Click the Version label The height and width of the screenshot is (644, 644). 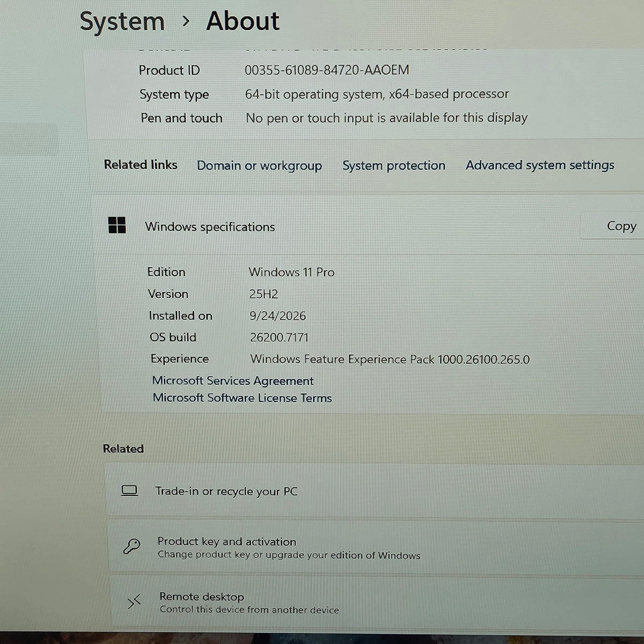[x=168, y=294]
